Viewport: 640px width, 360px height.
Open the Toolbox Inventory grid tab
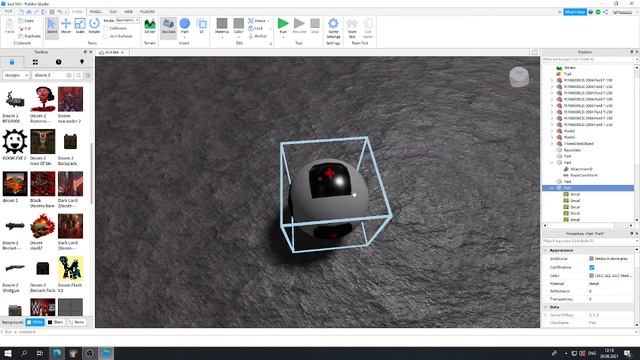[35, 62]
